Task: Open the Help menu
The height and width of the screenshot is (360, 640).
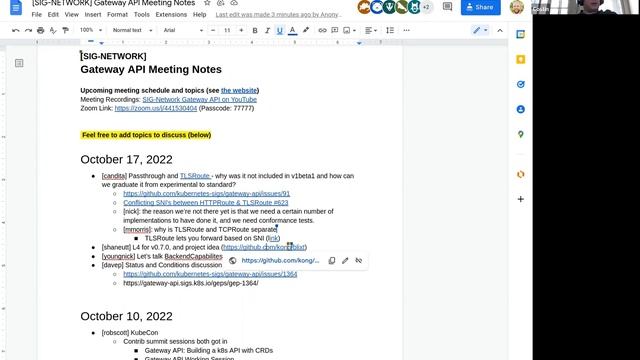Action: pyautogui.click(x=200, y=14)
